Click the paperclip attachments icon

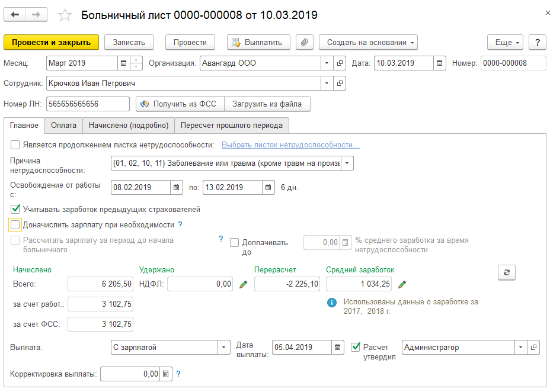click(x=304, y=42)
